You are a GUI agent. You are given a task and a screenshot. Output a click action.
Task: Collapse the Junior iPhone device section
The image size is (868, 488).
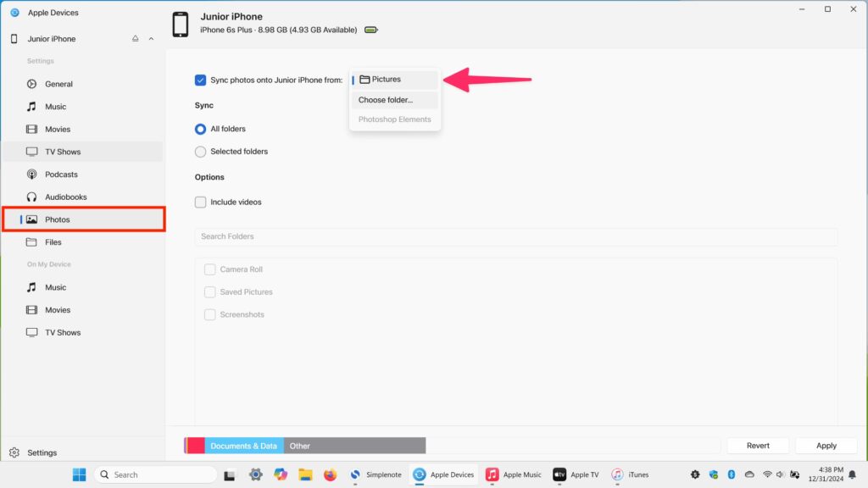(151, 39)
